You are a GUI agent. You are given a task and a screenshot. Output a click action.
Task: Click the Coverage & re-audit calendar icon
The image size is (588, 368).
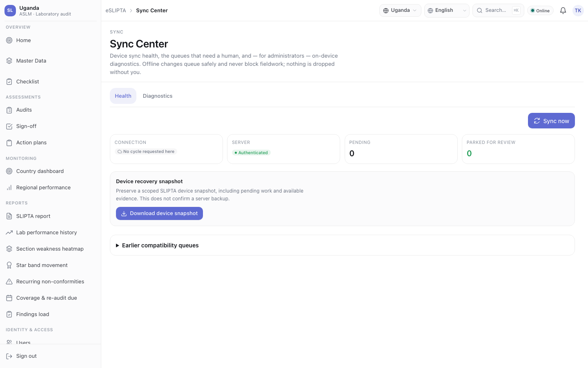pyautogui.click(x=9, y=298)
